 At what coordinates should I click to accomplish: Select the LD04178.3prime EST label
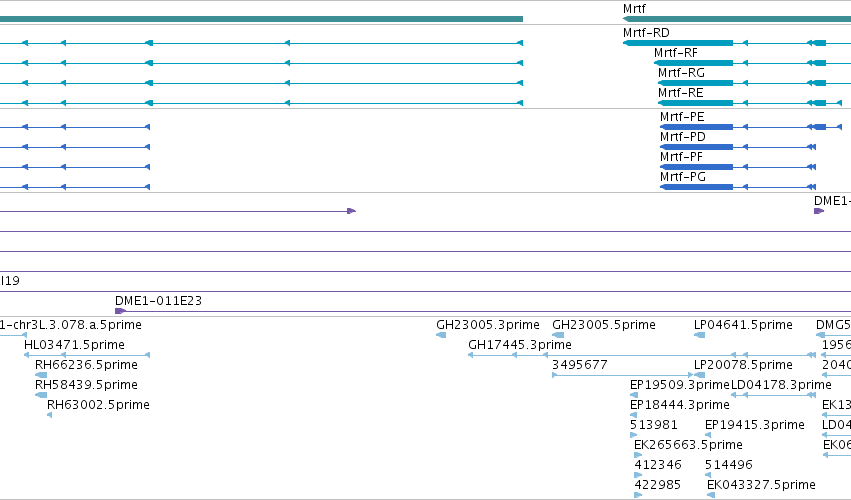point(781,385)
